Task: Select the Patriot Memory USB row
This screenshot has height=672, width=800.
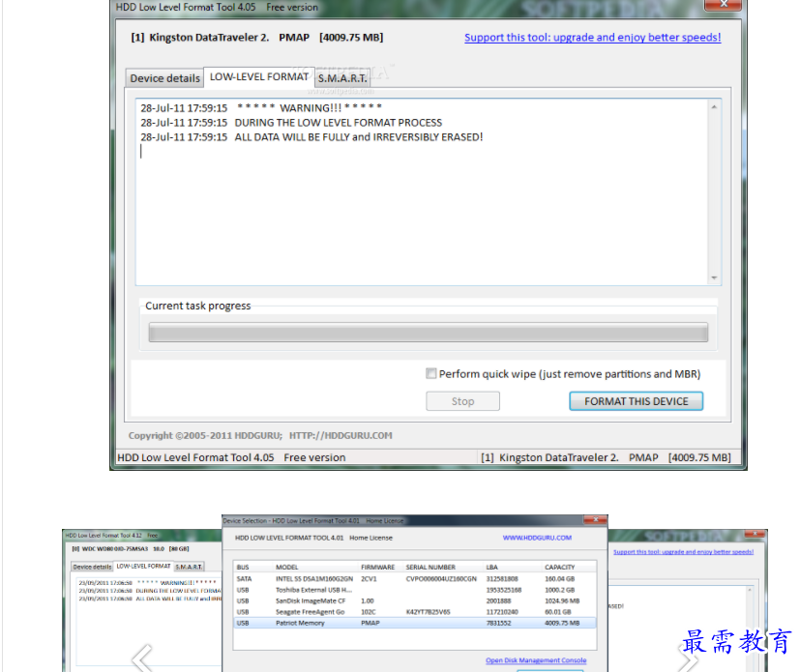Action: pyautogui.click(x=414, y=623)
